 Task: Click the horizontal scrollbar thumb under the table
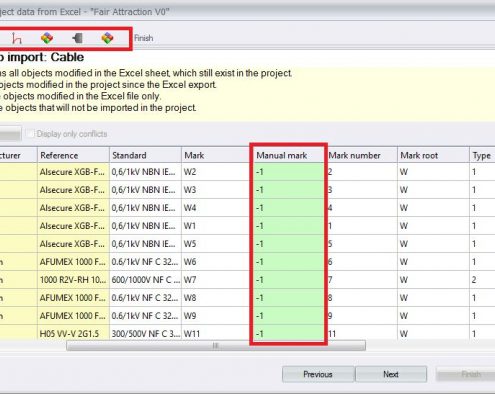[216, 346]
